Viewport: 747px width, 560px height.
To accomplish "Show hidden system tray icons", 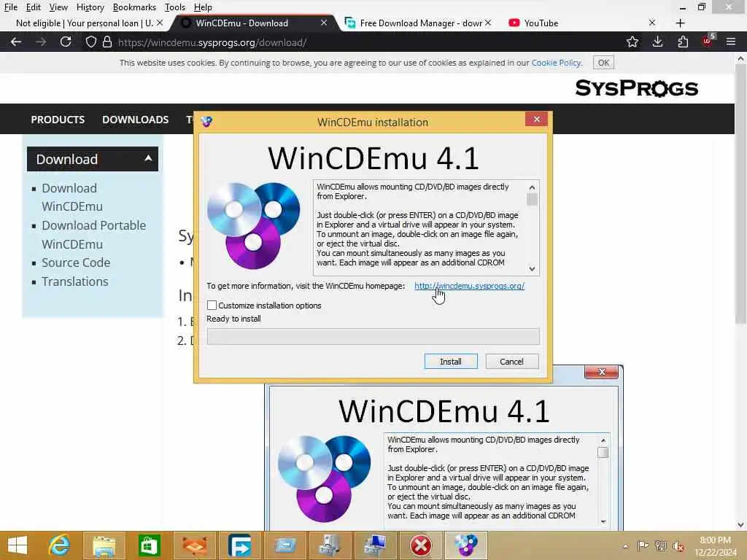I will coord(625,546).
